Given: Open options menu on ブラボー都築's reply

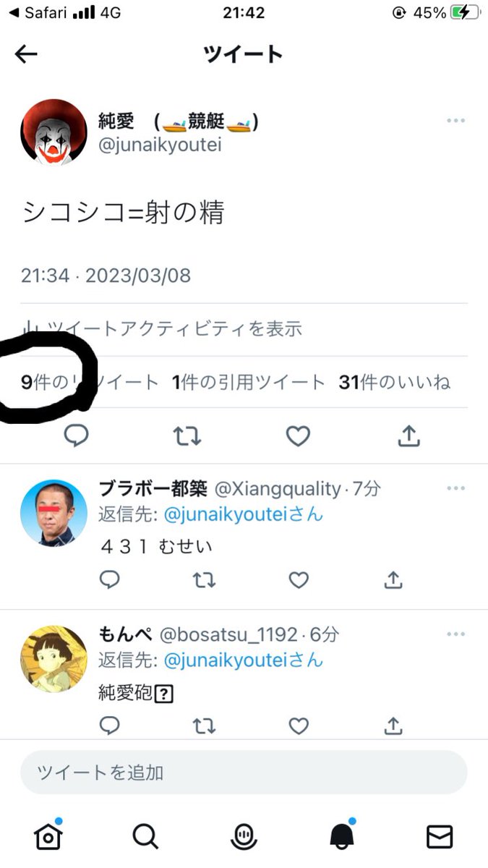Looking at the screenshot, I should tap(455, 489).
